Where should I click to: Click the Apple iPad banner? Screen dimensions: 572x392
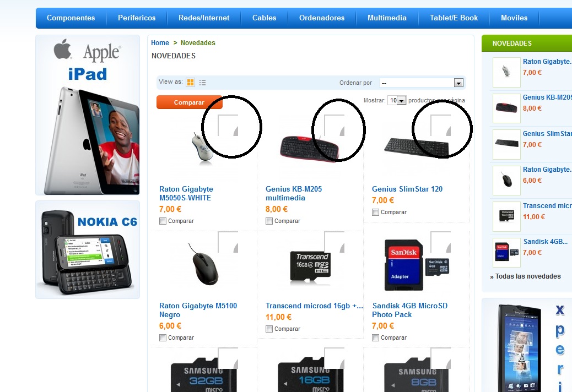[88, 115]
